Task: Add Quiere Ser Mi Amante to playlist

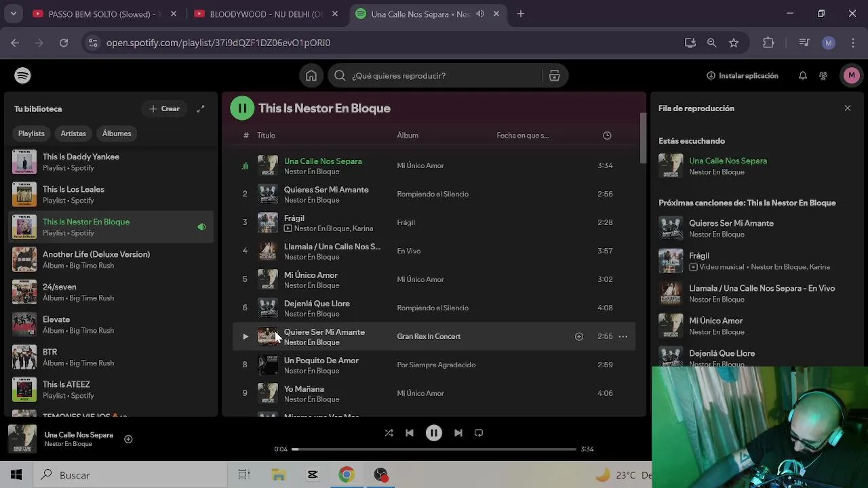Action: click(578, 336)
